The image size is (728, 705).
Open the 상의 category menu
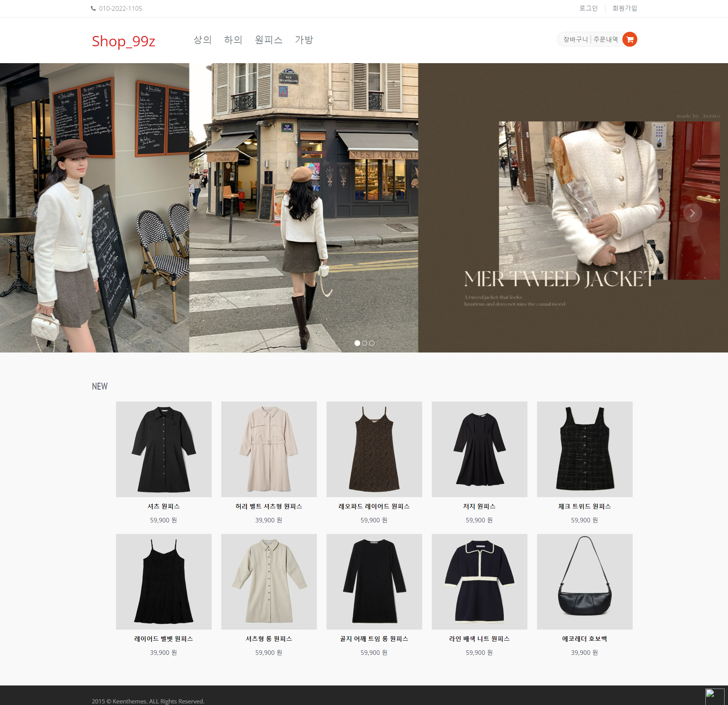tap(202, 40)
